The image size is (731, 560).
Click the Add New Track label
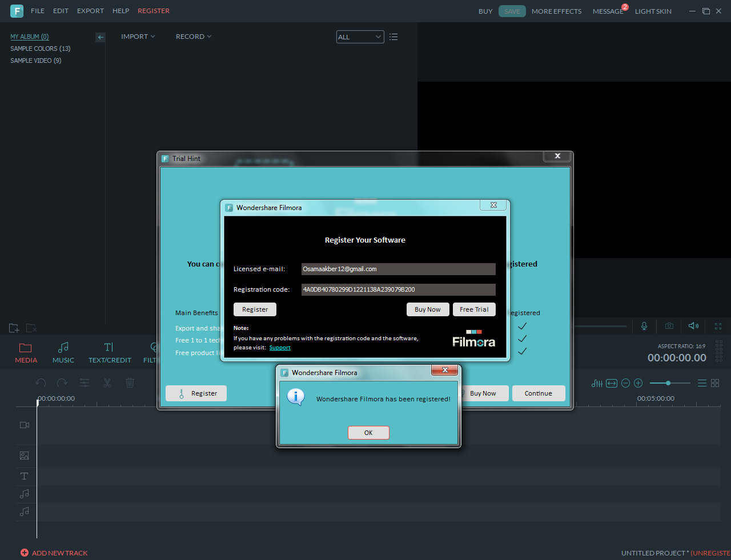(60, 553)
